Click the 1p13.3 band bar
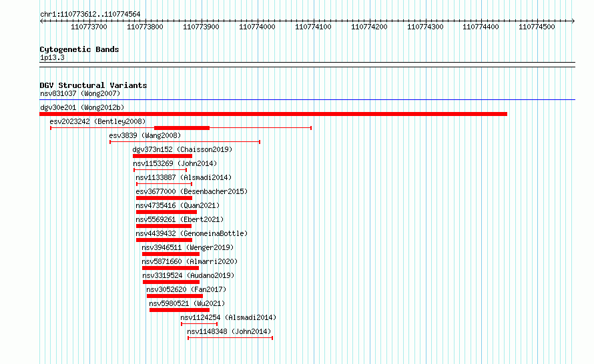This screenshot has height=364, width=594. 307,65
